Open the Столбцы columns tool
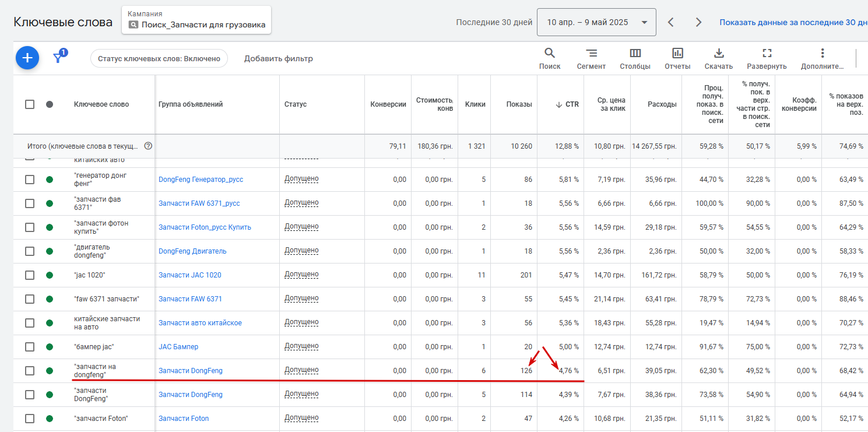 [x=635, y=59]
